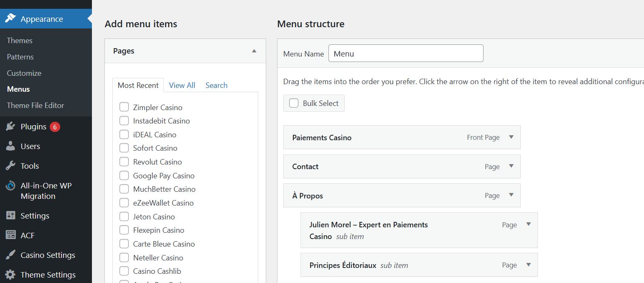Open the Theme File Editor submenu item
This screenshot has height=283, width=644.
coord(36,105)
